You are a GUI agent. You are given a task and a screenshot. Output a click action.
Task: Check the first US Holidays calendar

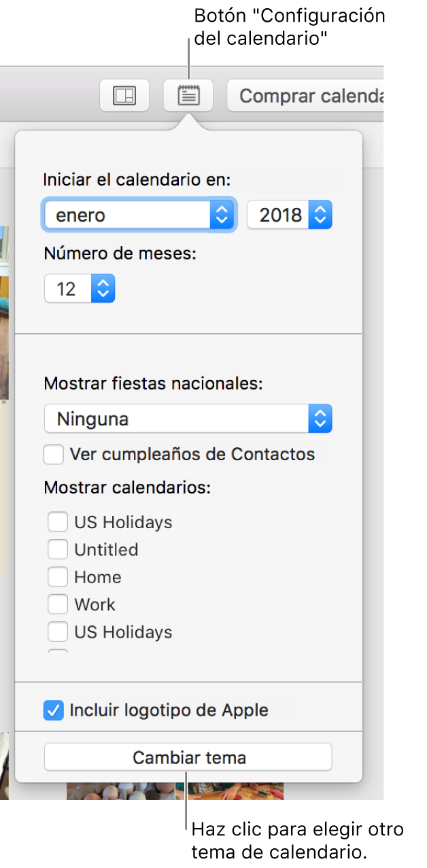pyautogui.click(x=58, y=522)
